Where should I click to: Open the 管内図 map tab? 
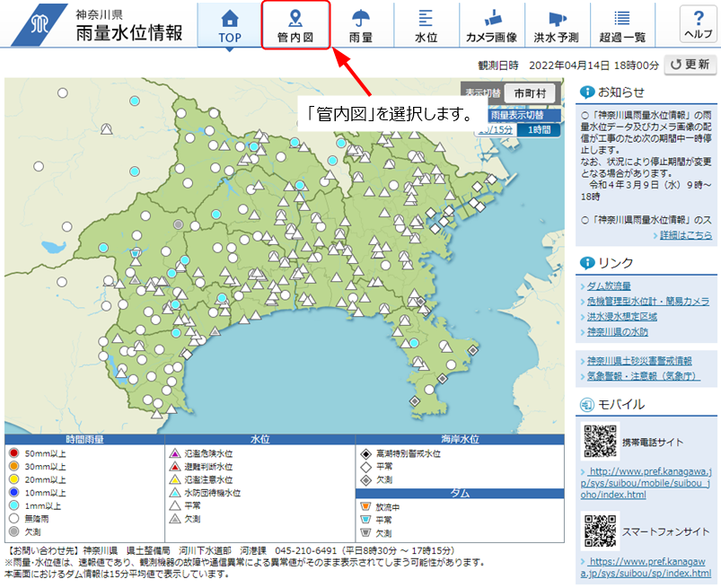coord(295,25)
